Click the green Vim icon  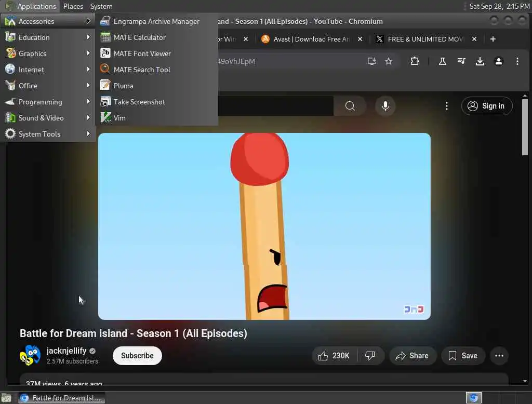(105, 117)
